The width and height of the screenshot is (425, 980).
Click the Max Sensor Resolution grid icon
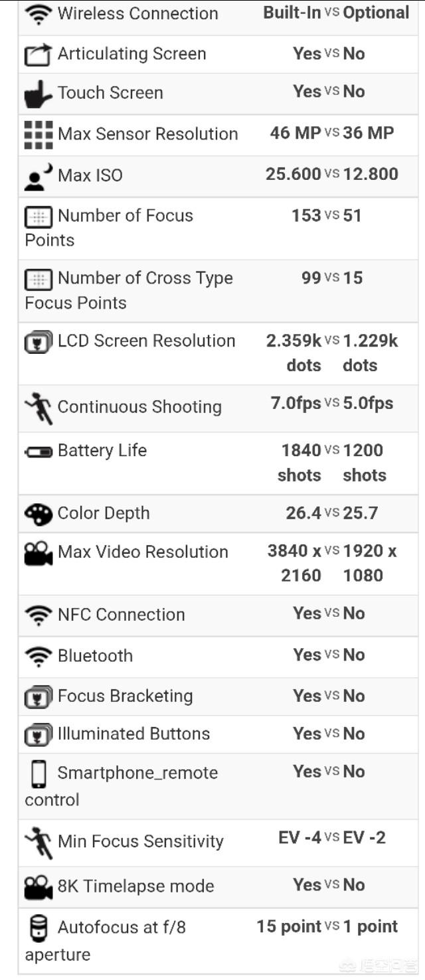(x=39, y=135)
